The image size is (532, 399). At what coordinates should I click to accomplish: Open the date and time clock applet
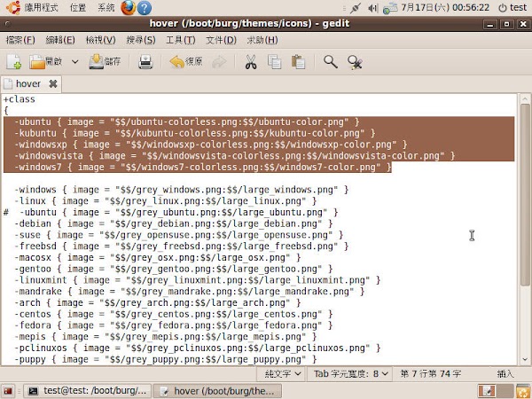point(445,7)
